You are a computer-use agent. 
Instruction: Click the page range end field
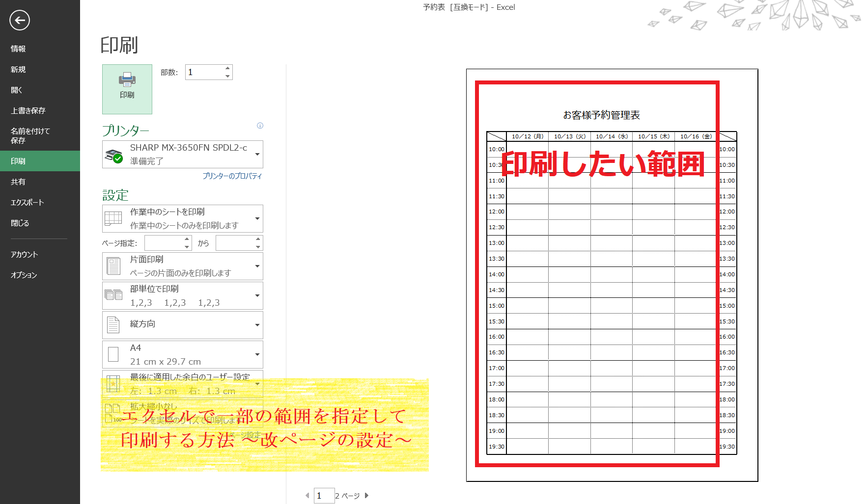tap(235, 243)
